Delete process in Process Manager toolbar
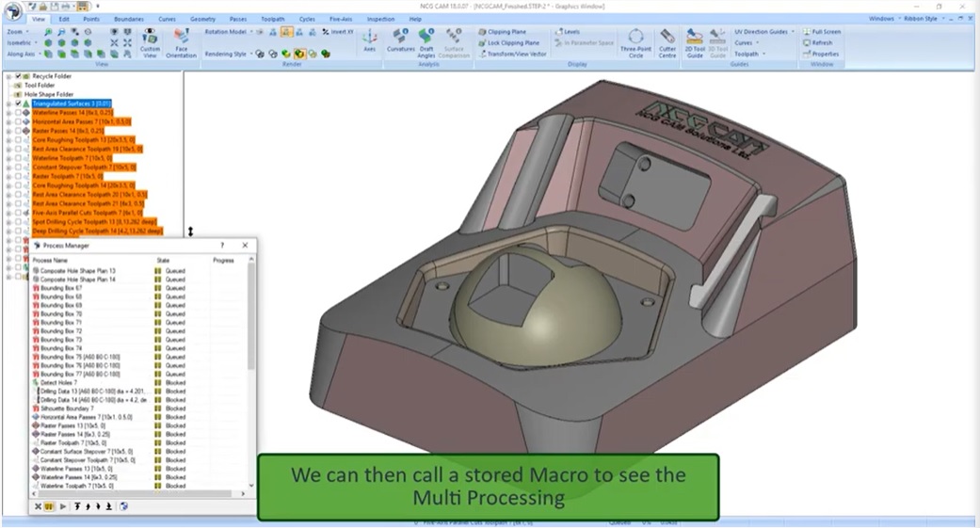This screenshot has height=528, width=980. (38, 506)
